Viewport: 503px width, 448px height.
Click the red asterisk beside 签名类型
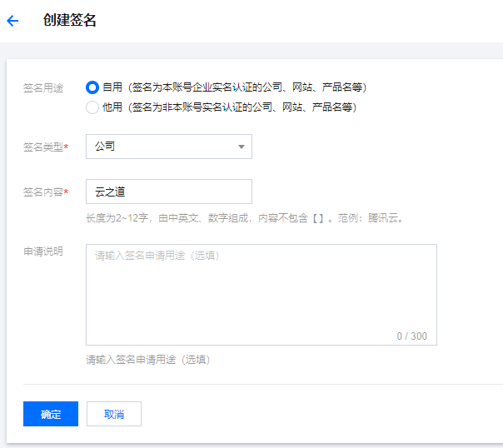pyautogui.click(x=66, y=147)
